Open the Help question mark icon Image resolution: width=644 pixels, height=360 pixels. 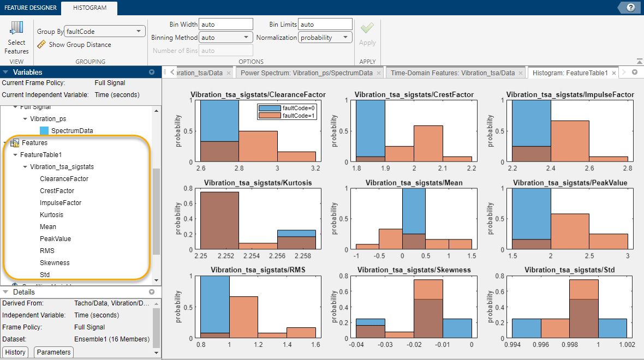click(x=631, y=8)
